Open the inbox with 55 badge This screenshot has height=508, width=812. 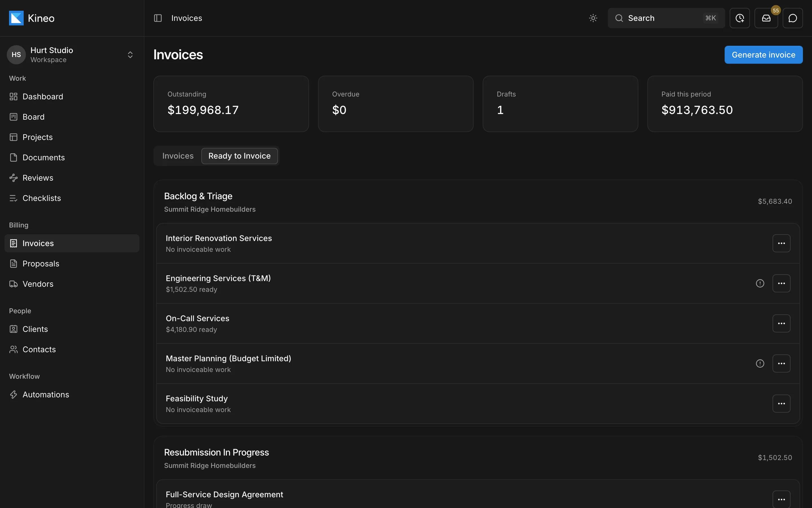pos(766,18)
